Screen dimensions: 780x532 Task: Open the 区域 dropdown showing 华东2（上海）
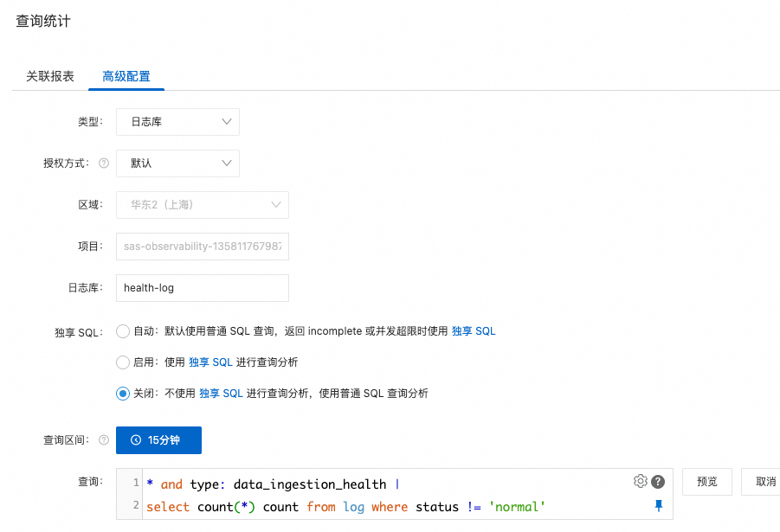pyautogui.click(x=203, y=205)
